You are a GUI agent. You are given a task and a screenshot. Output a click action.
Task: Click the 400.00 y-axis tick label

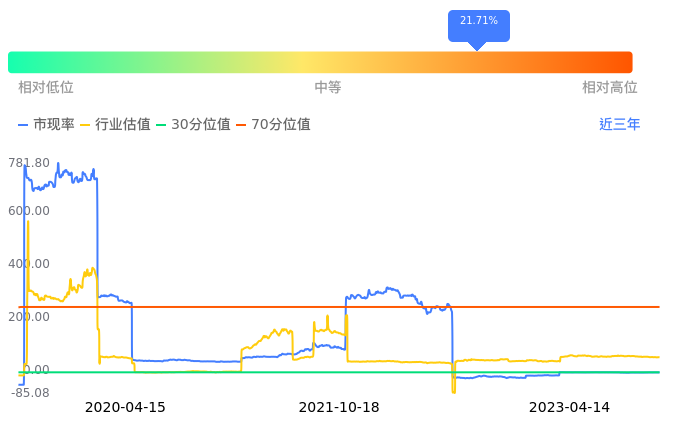pyautogui.click(x=29, y=264)
